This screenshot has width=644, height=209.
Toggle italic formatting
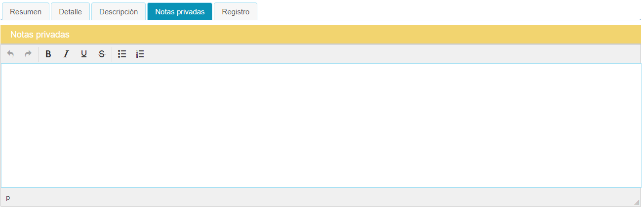(x=66, y=54)
